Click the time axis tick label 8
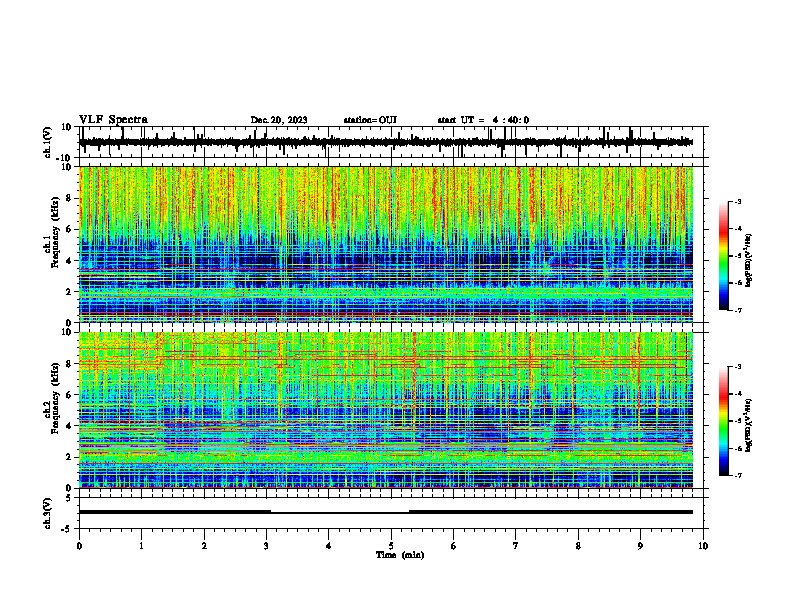 pyautogui.click(x=578, y=546)
